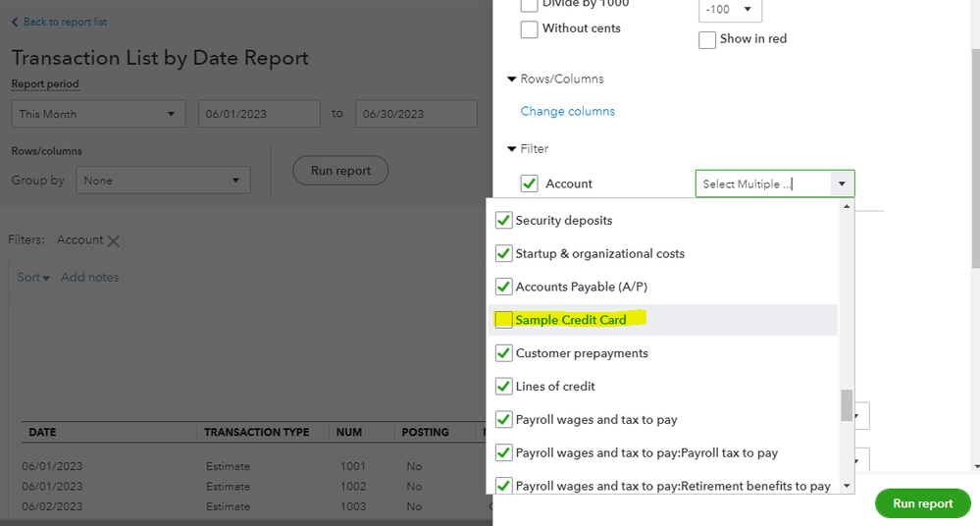Sort by TRANSACTION TYPE column header
This screenshot has width=980, height=526.
[256, 432]
